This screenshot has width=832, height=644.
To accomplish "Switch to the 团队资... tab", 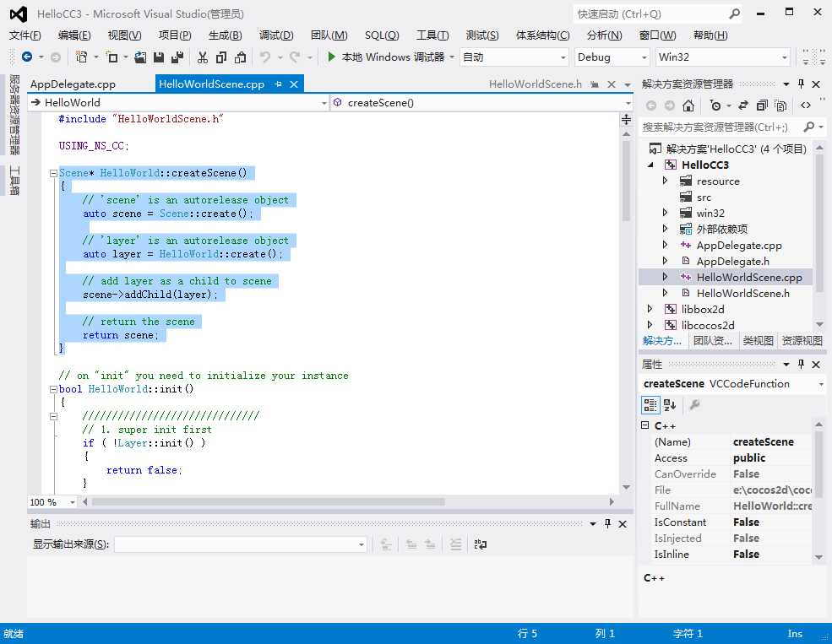I will tap(713, 341).
